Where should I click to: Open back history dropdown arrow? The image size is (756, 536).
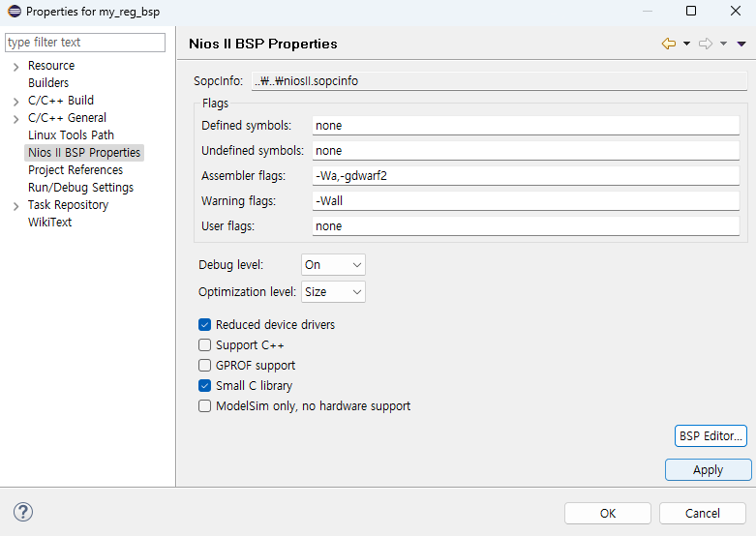pos(686,44)
